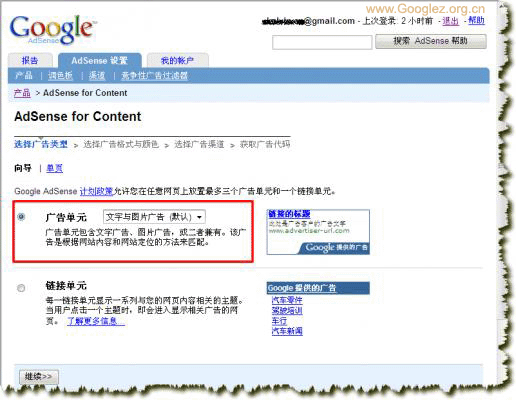Open the 渠道 submenu link

97,76
